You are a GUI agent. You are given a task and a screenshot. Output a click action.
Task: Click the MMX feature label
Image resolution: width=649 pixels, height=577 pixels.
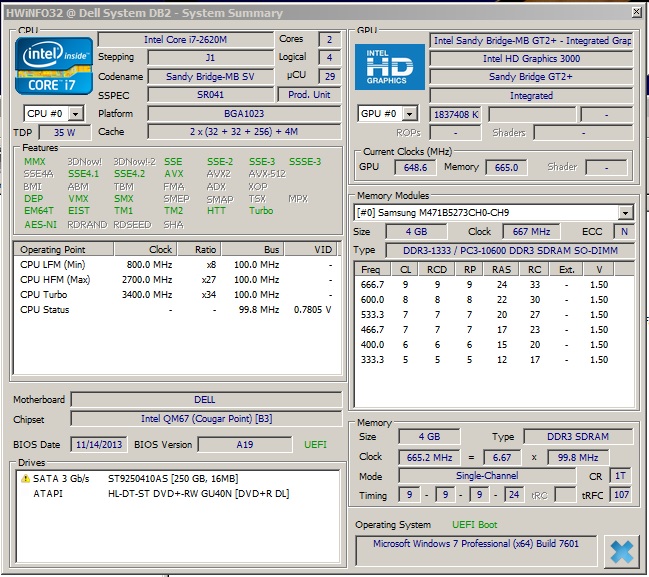[x=34, y=161]
